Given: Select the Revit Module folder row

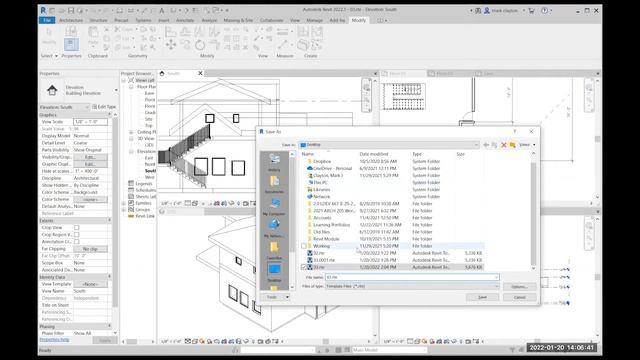Looking at the screenshot, I should click(x=391, y=239).
